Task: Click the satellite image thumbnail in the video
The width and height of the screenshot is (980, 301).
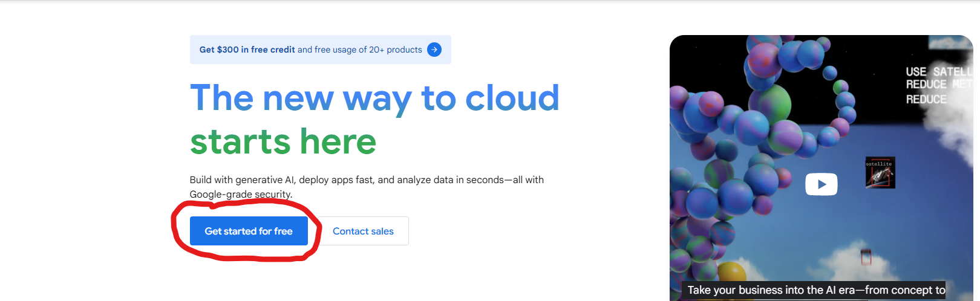Action: click(x=880, y=176)
